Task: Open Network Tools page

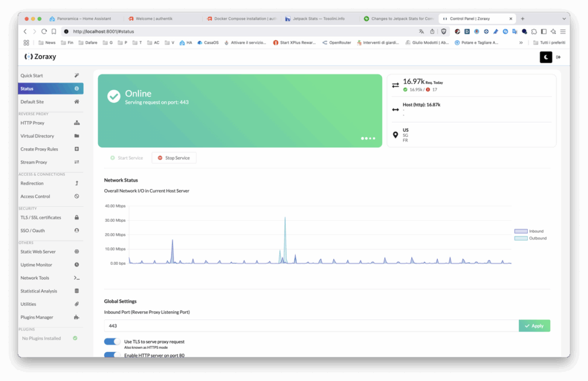Action: [51, 278]
